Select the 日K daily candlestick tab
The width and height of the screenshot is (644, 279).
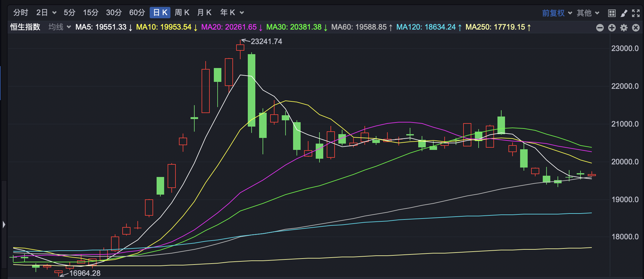[160, 13]
